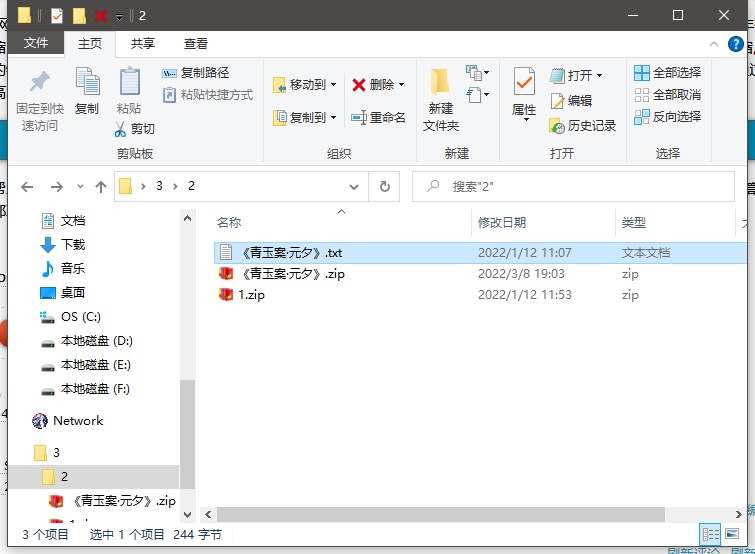The image size is (755, 554).
Task: Invert selection (反向选择)
Action: click(x=667, y=116)
